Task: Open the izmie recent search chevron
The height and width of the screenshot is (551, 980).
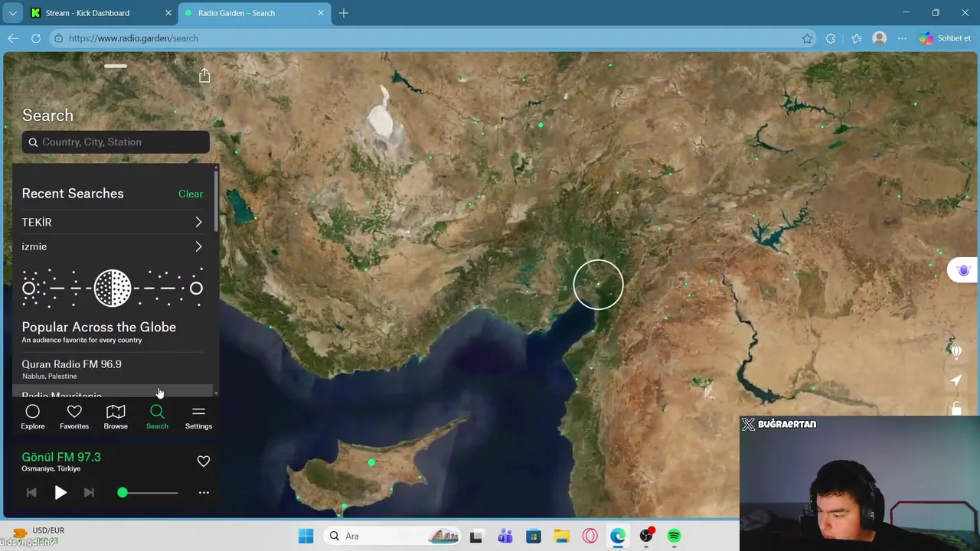Action: 198,246
